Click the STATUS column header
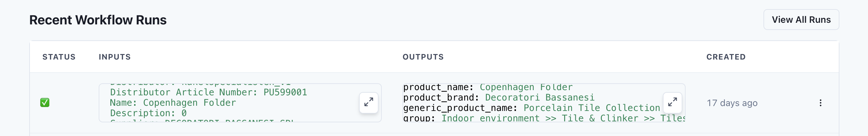The image size is (868, 136). [x=59, y=57]
